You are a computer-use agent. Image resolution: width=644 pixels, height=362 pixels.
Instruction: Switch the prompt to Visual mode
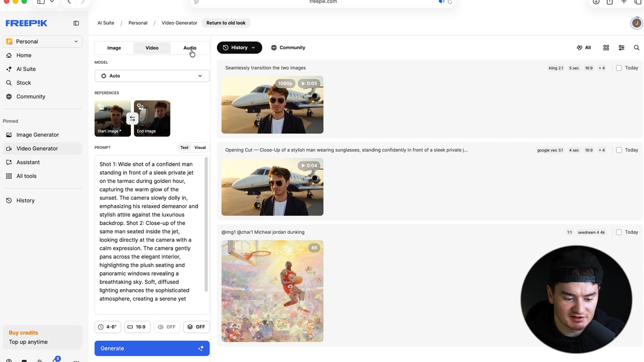(x=200, y=148)
